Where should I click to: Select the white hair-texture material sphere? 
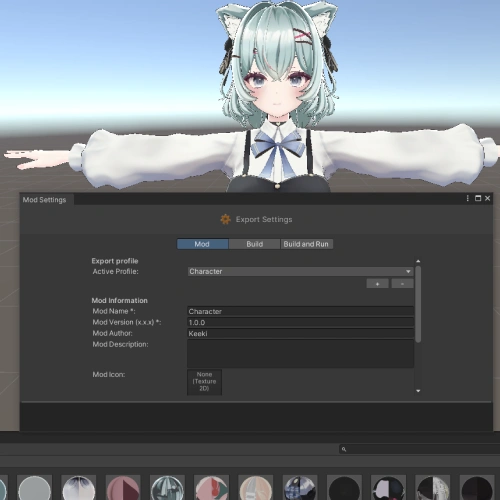[x=79, y=488]
